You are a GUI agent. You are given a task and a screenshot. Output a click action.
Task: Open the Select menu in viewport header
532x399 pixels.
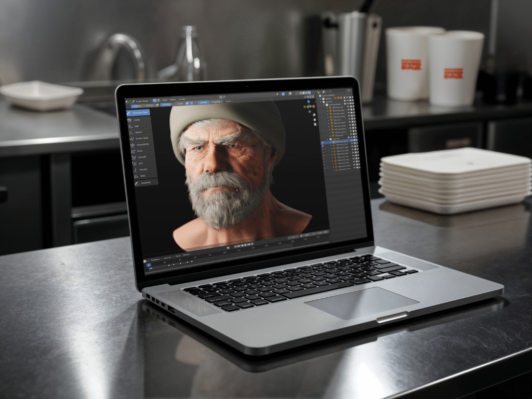point(172,100)
